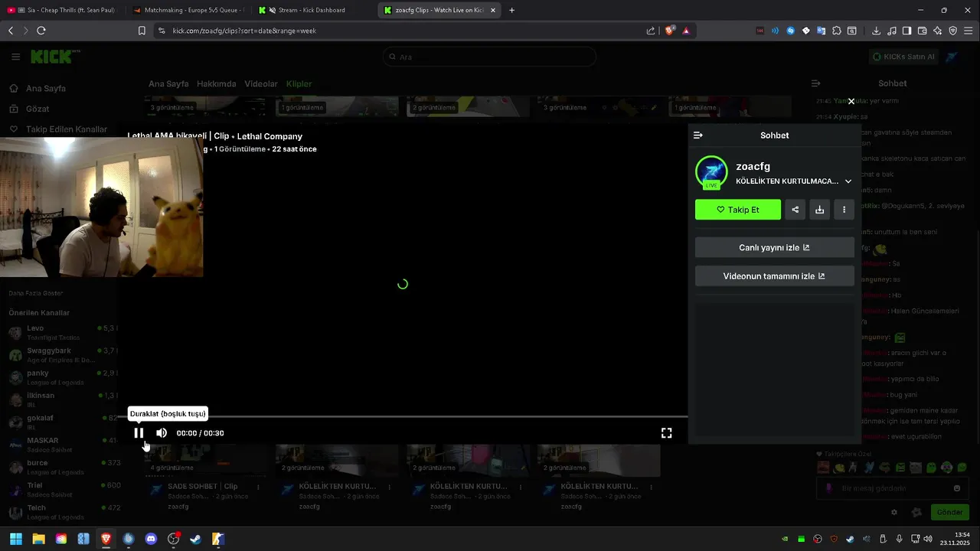Open Brave Rewards triangle icon

686,31
